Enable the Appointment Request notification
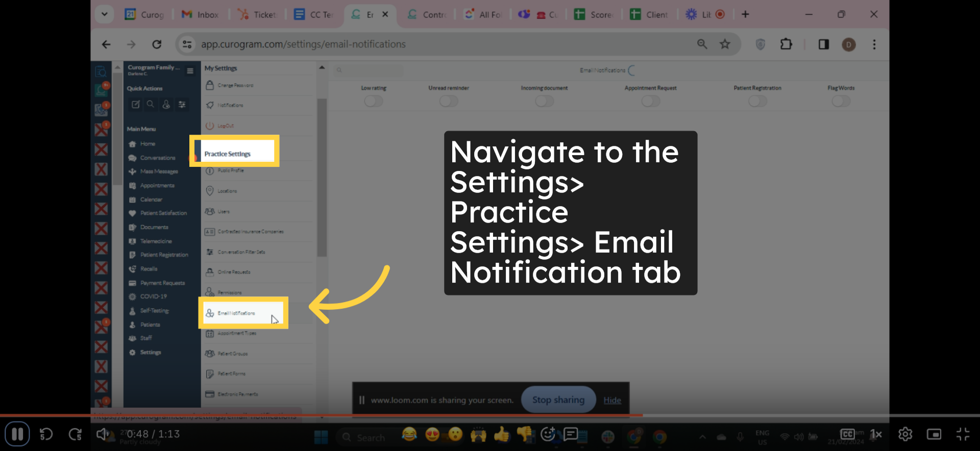The image size is (980, 451). 650,101
